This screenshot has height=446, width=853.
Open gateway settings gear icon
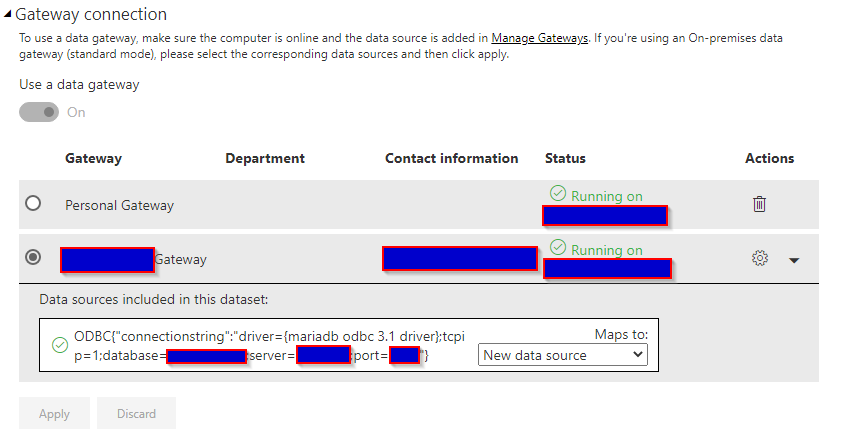click(x=760, y=258)
